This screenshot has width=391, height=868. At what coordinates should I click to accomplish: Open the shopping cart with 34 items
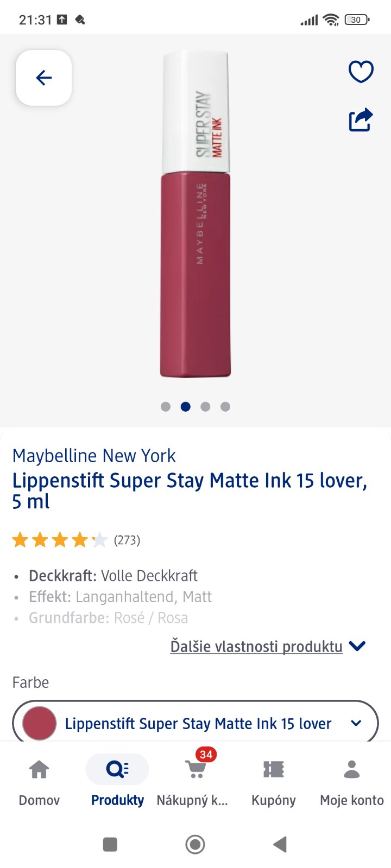click(194, 770)
